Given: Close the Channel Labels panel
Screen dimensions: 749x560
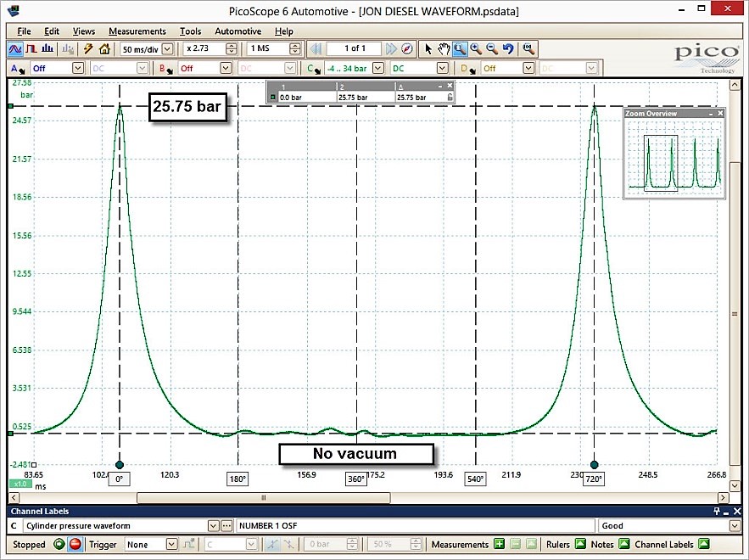Looking at the screenshot, I should tap(737, 512).
